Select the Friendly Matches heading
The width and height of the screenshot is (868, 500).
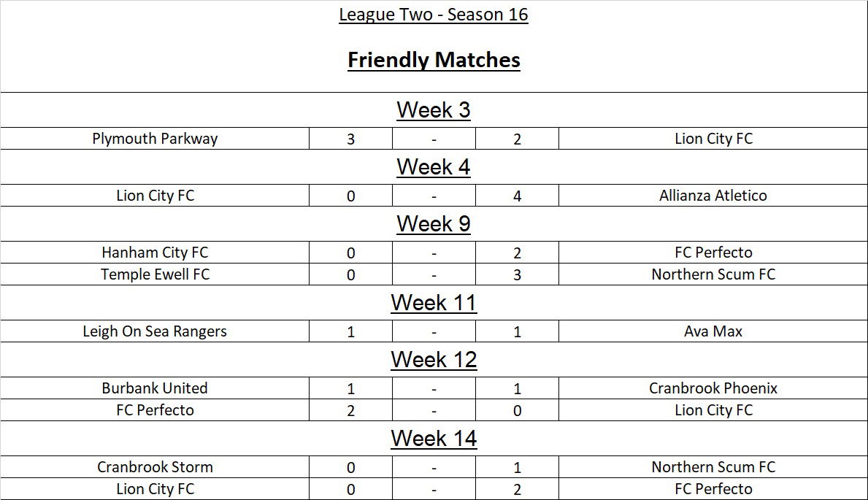coord(434,60)
